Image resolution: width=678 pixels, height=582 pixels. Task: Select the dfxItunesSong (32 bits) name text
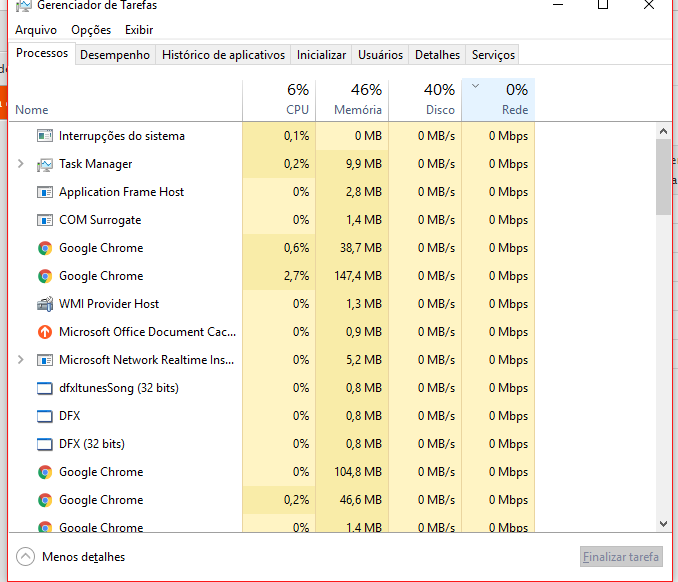[x=119, y=388]
